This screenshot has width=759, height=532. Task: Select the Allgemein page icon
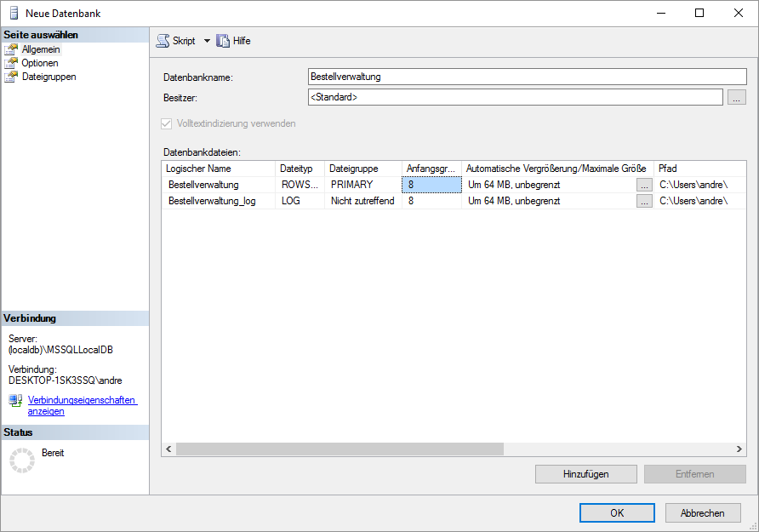pos(11,49)
